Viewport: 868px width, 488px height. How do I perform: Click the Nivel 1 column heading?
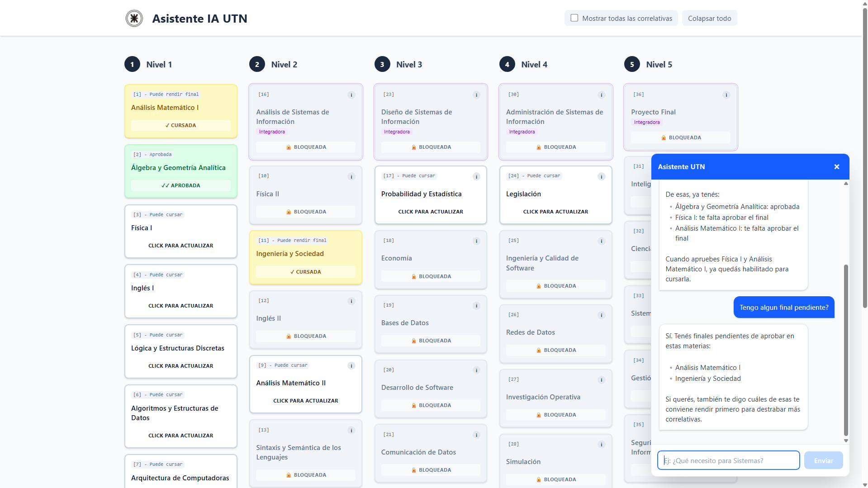159,64
